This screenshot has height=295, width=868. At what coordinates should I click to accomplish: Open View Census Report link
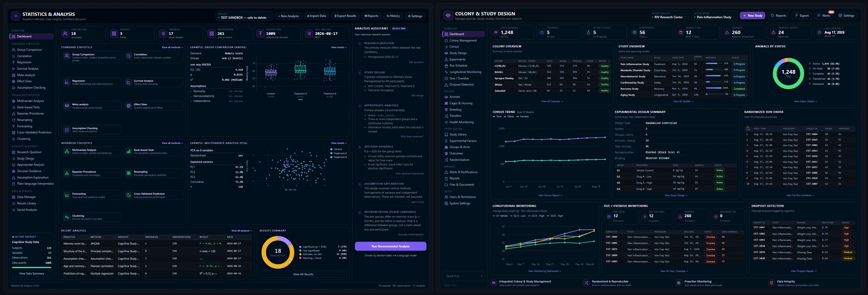(x=550, y=196)
